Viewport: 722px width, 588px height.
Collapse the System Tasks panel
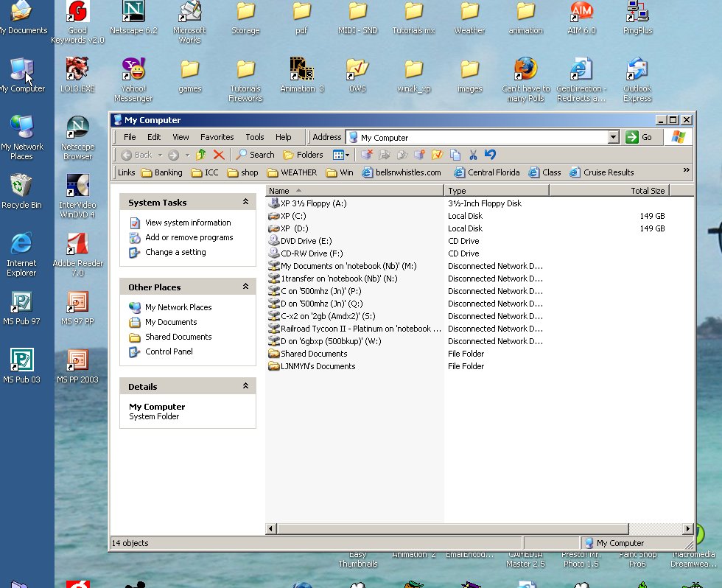point(245,202)
